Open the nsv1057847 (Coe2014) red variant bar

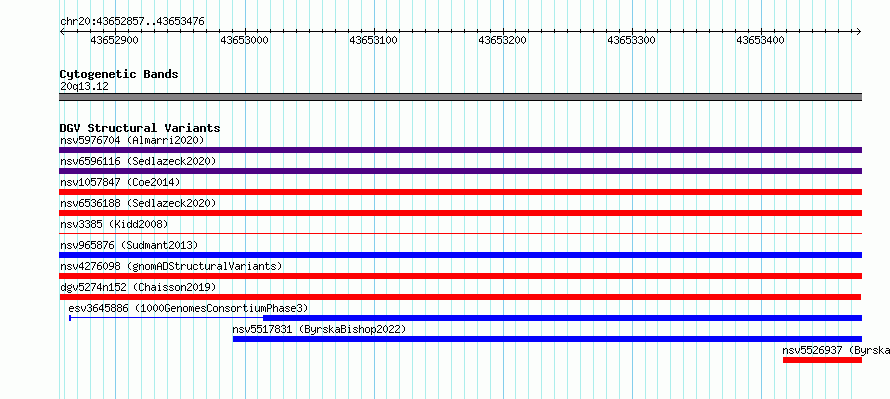[460, 192]
